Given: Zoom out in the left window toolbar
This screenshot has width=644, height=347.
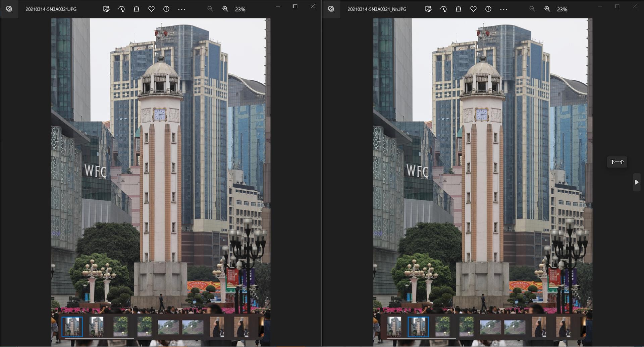Looking at the screenshot, I should coord(210,9).
